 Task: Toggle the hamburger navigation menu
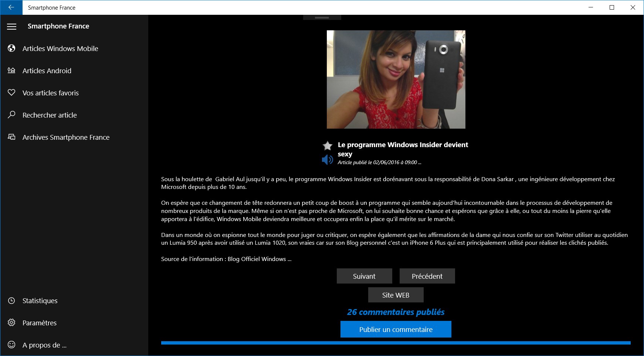point(12,26)
